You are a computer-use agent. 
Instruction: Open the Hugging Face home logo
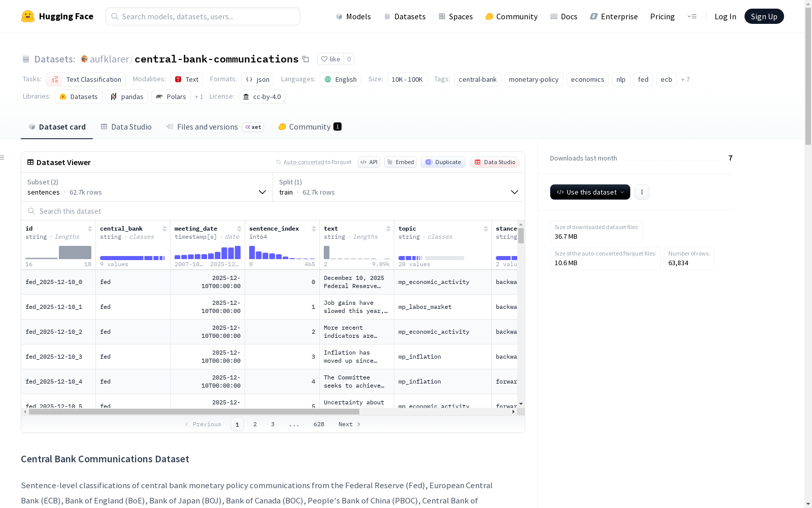click(57, 16)
